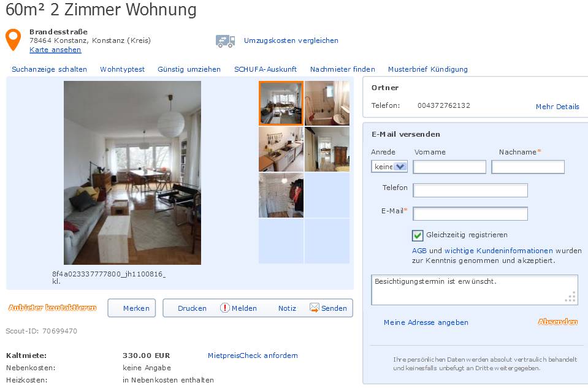Click the Melden exclamation icon
This screenshot has width=588, height=388.
coord(224,308)
